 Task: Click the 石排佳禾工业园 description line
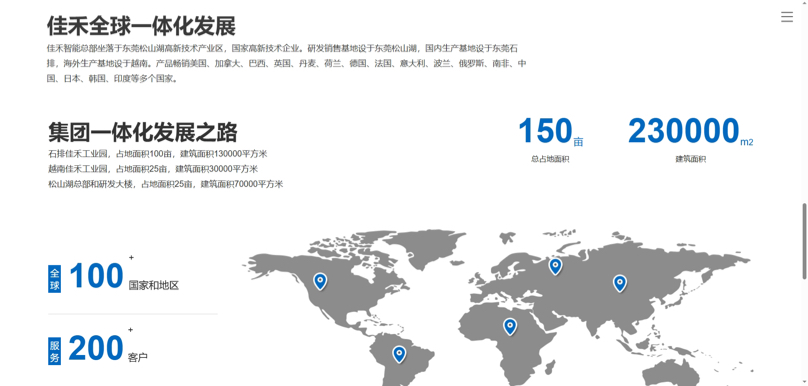pos(158,154)
